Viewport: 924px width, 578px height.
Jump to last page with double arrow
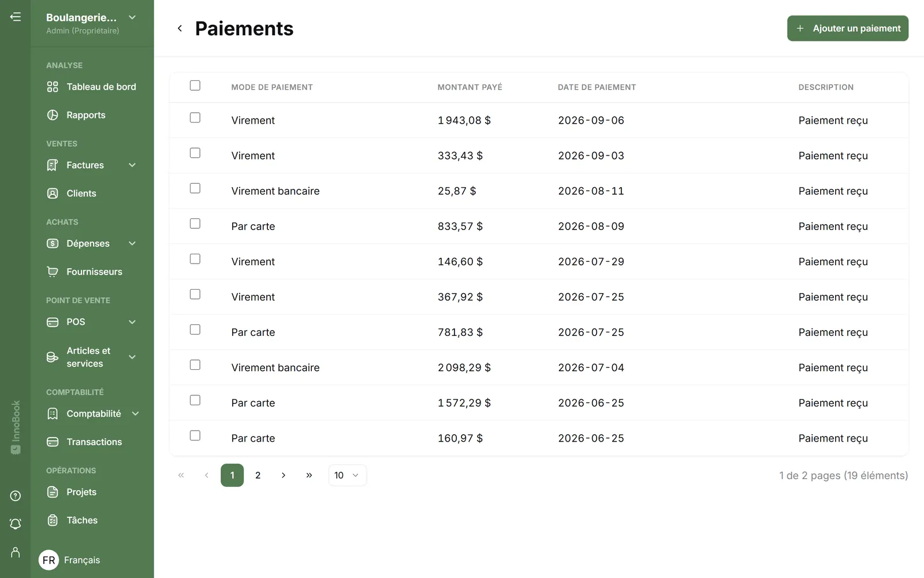coord(309,475)
